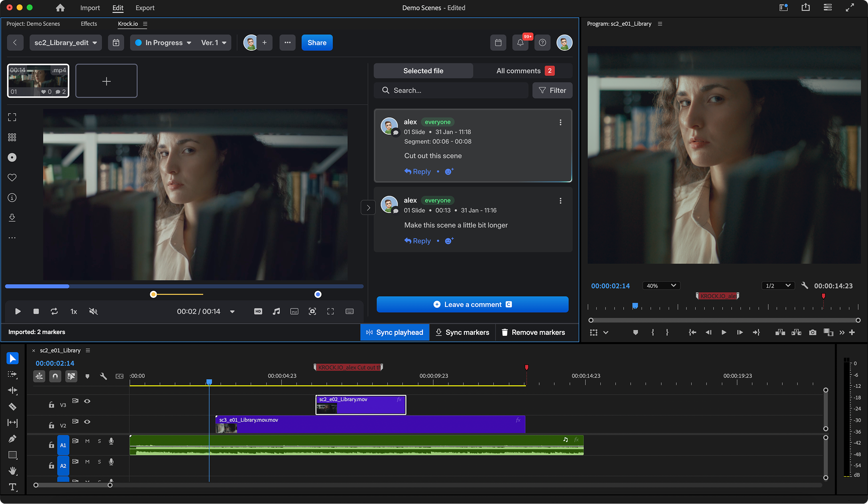The height and width of the screenshot is (504, 868).
Task: Click the notification bell icon
Action: click(x=520, y=43)
